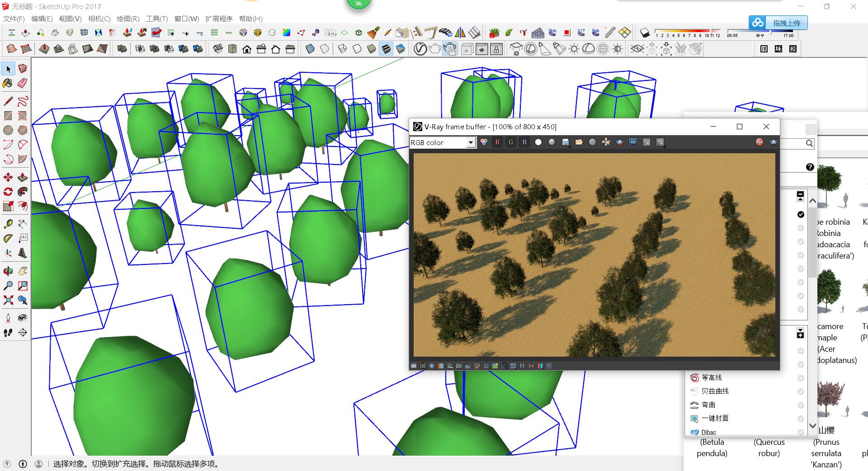The height and width of the screenshot is (471, 868).
Task: Switch to alpha channel white circle
Action: tap(538, 142)
